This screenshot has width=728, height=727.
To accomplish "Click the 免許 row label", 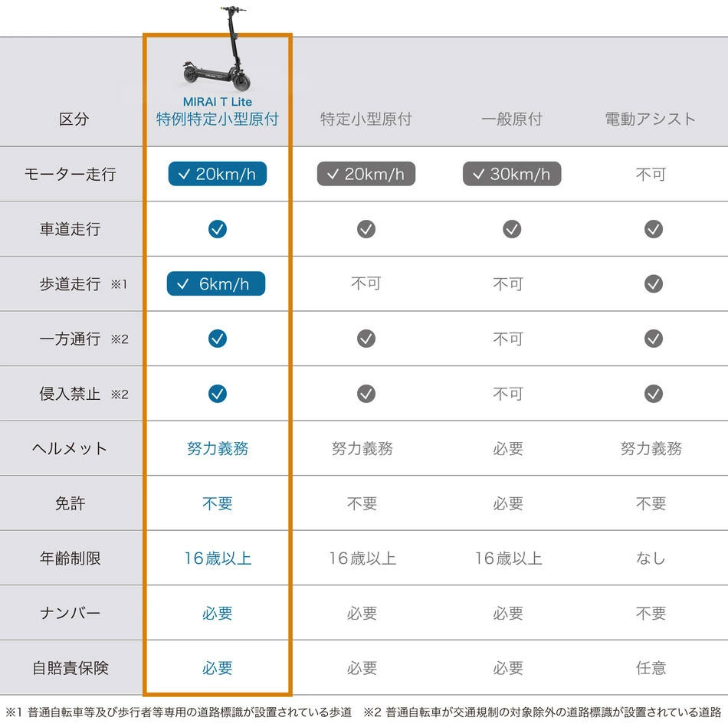I will 70,504.
